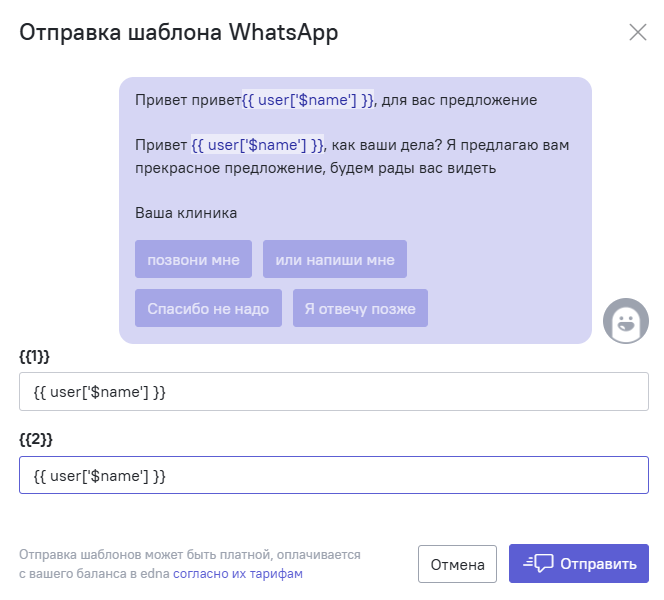The height and width of the screenshot is (600, 664).
Task: Click the 'Ваша клиника' footer text
Action: (186, 213)
